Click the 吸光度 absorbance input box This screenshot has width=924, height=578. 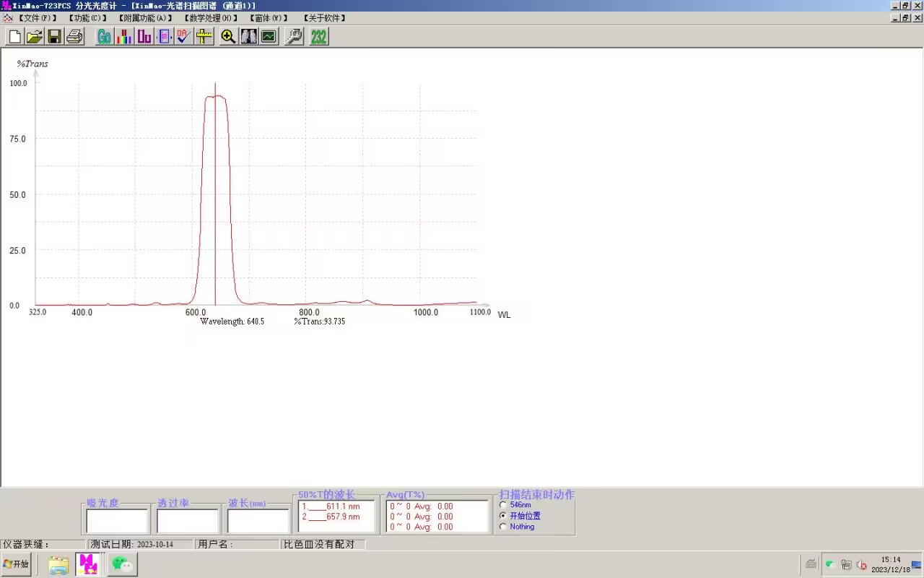(x=118, y=521)
